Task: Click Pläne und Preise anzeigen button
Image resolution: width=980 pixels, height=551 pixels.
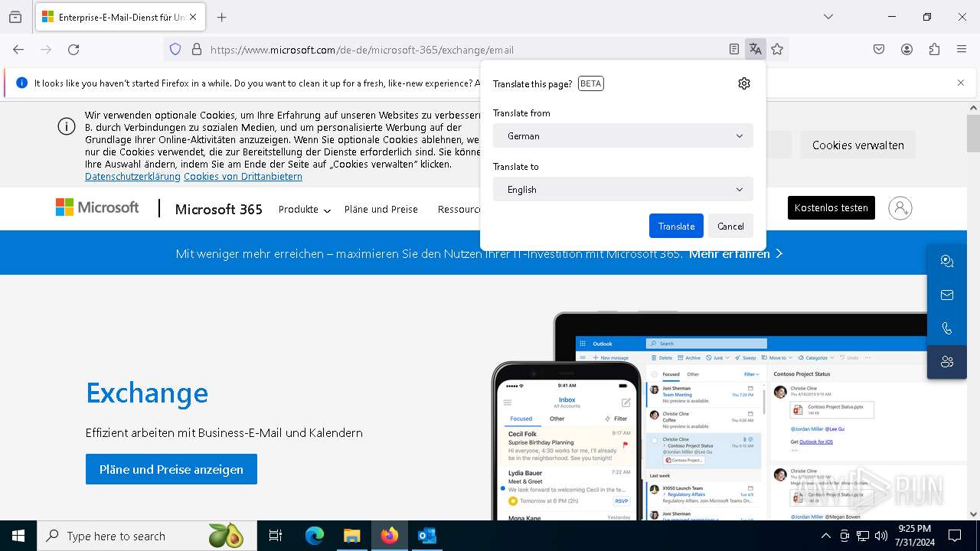Action: point(171,469)
